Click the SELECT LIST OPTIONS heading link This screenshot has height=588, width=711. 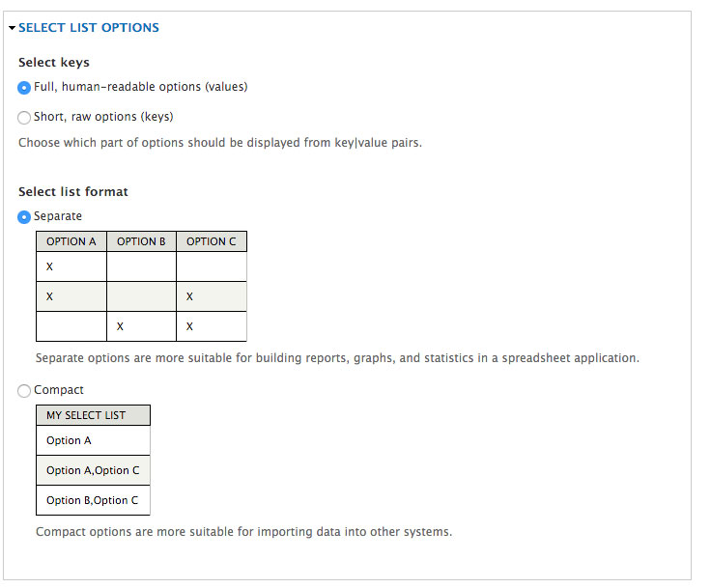(x=89, y=28)
